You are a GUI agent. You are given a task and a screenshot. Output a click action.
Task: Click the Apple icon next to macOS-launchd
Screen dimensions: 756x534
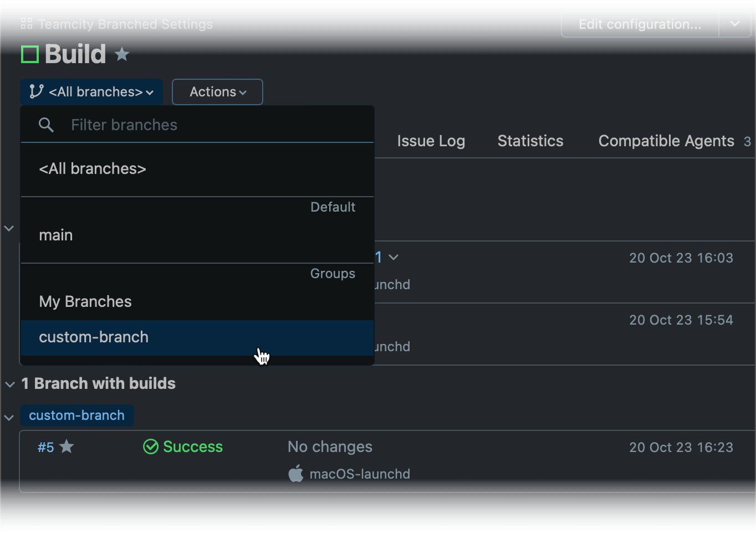point(296,474)
